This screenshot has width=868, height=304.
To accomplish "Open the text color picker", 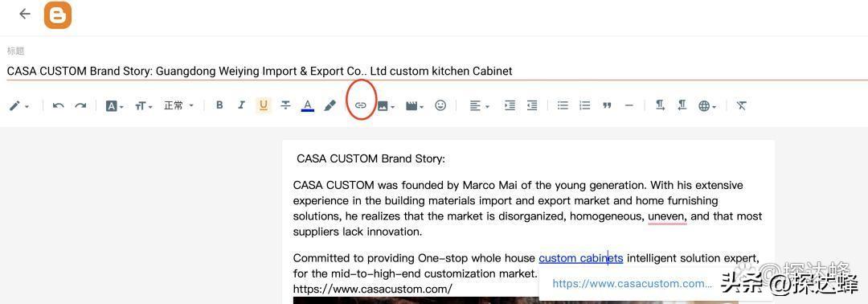I will click(x=308, y=105).
